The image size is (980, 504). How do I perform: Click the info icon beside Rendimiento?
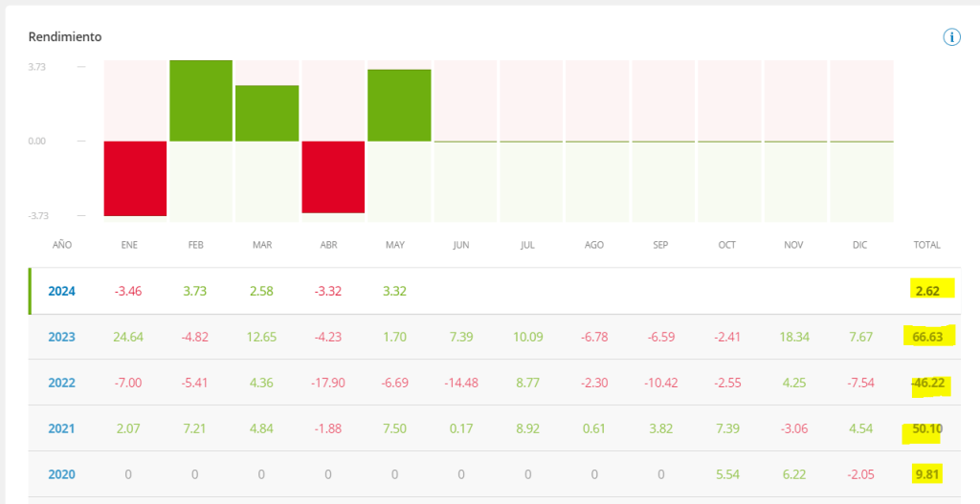pyautogui.click(x=951, y=37)
